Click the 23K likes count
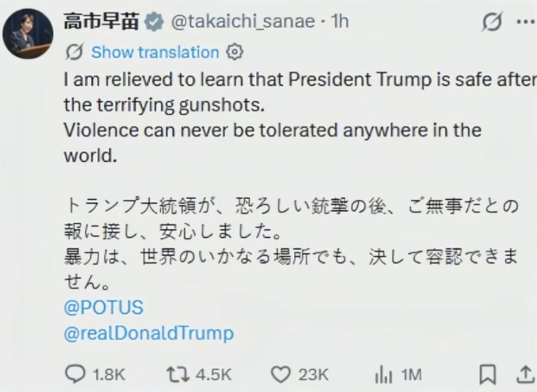The width and height of the screenshot is (537, 392). click(x=313, y=375)
